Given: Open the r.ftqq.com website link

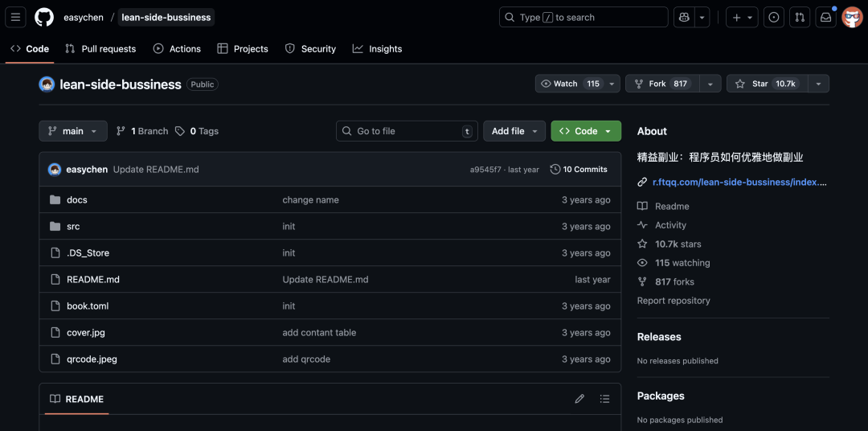Looking at the screenshot, I should tap(739, 182).
